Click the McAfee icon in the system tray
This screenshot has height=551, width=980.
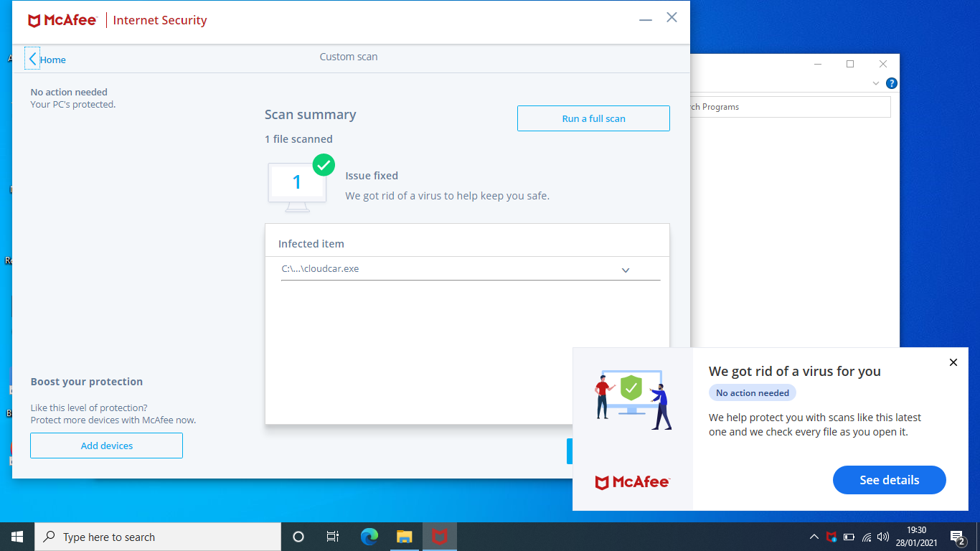[831, 537]
